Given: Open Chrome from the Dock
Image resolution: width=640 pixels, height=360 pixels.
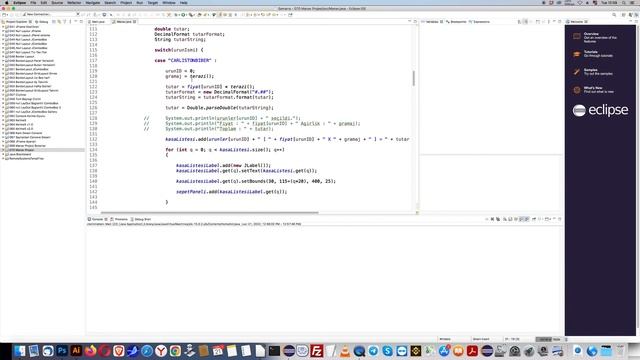Looking at the screenshot, I should pyautogui.click(x=175, y=351).
